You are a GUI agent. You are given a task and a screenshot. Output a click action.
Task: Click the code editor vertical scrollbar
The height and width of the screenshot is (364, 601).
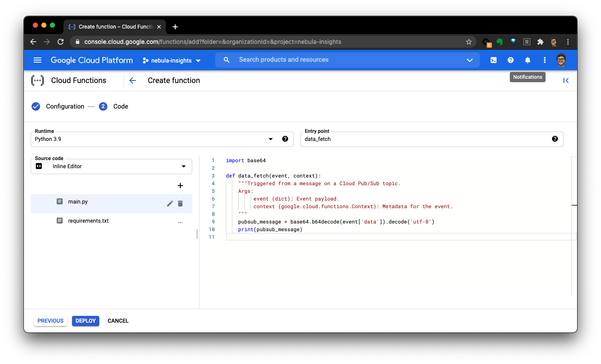pyautogui.click(x=574, y=226)
